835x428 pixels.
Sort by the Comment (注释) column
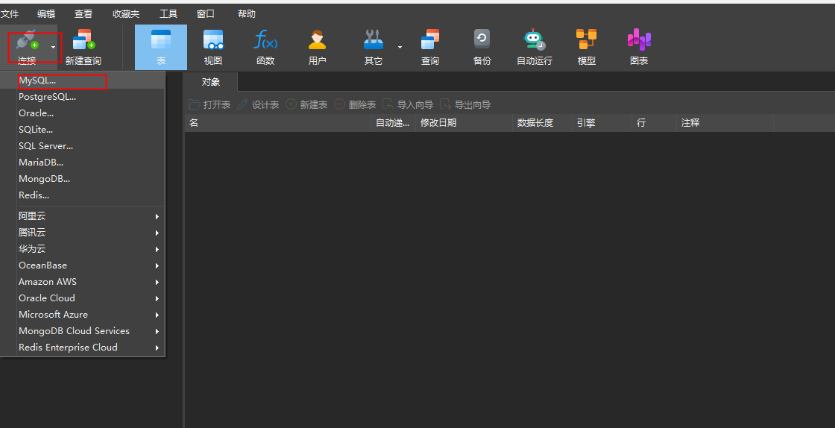(x=725, y=123)
